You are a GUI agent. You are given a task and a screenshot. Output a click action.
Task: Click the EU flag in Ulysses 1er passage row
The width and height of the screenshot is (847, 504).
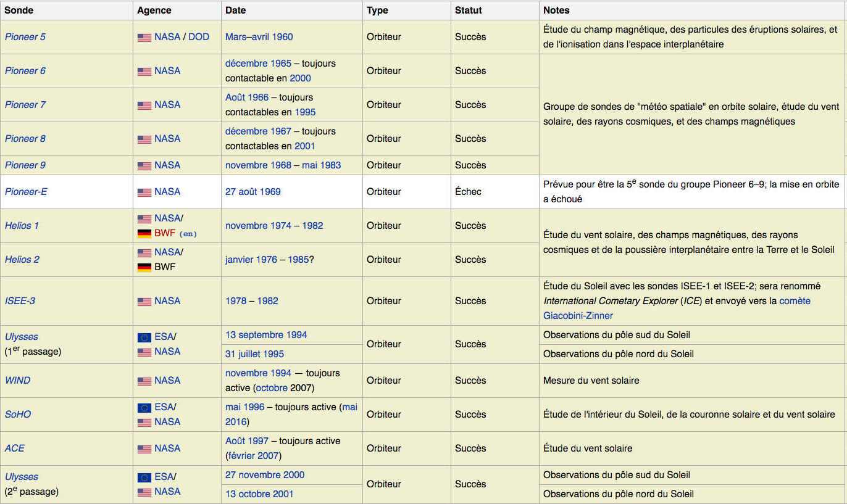[x=144, y=337]
